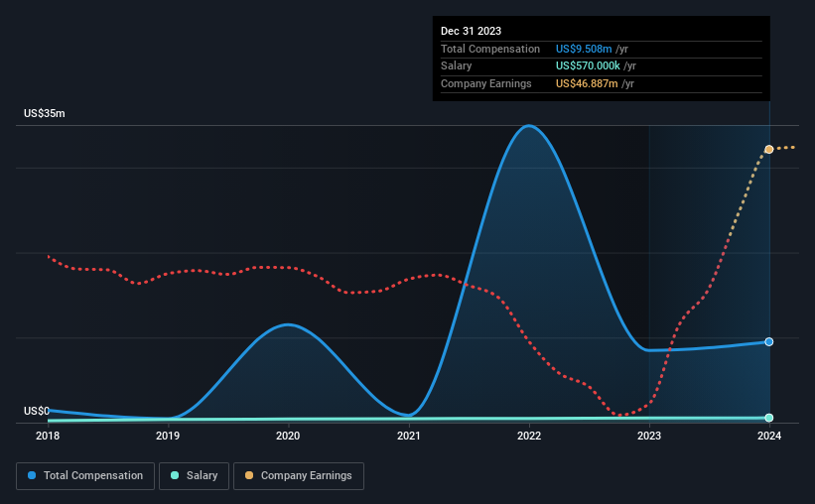Screen dimensions: 815x504
Task: Click the Total Compensation tooltip label
Action: 490,49
